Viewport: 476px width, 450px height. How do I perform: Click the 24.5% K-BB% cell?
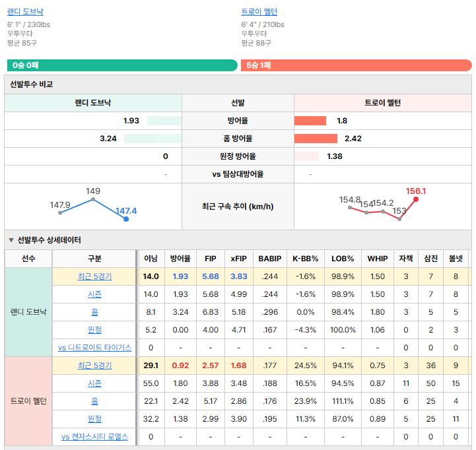[306, 366]
